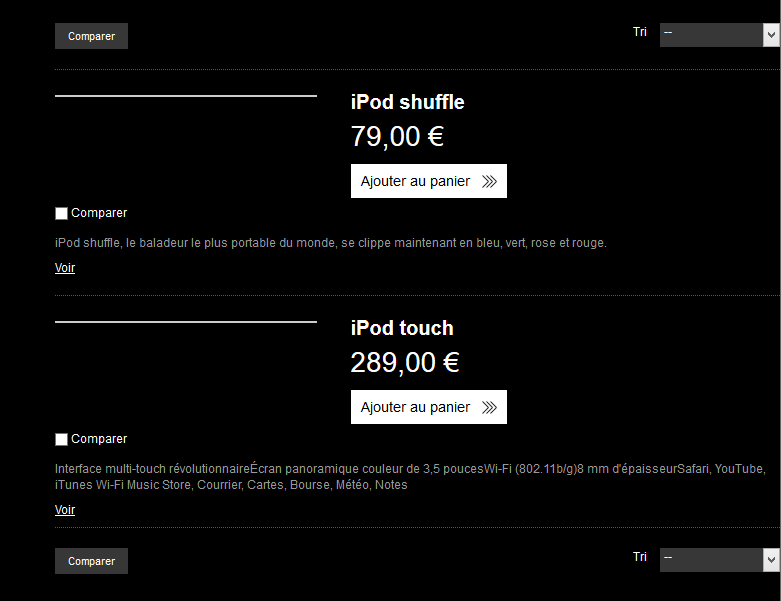Click the Comparer label beside iPod shuffle checkbox

click(99, 213)
